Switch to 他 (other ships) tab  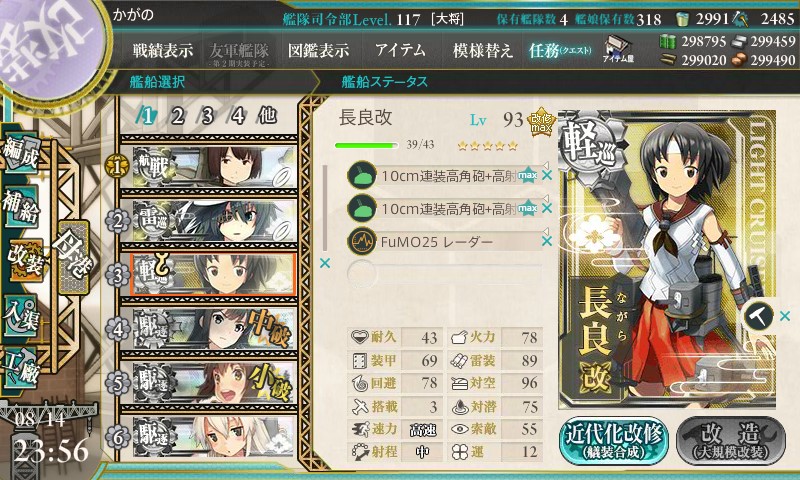click(267, 116)
